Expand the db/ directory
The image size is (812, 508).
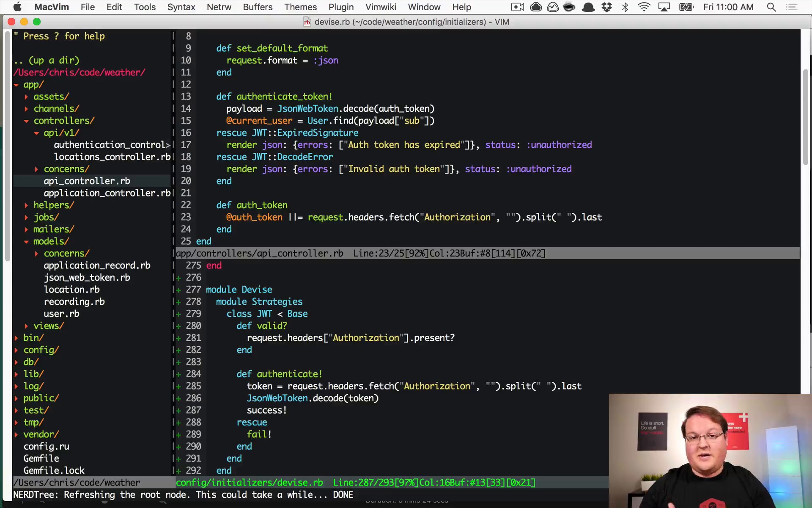pos(16,362)
